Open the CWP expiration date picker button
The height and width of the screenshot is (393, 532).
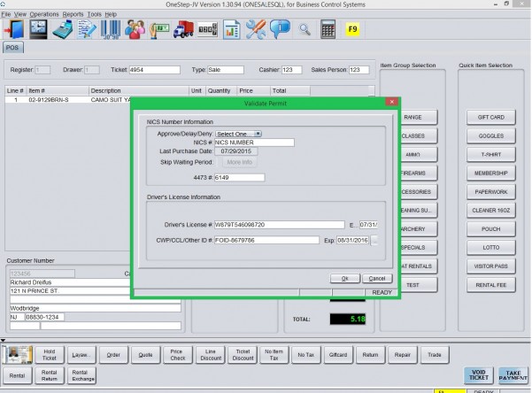pos(374,240)
